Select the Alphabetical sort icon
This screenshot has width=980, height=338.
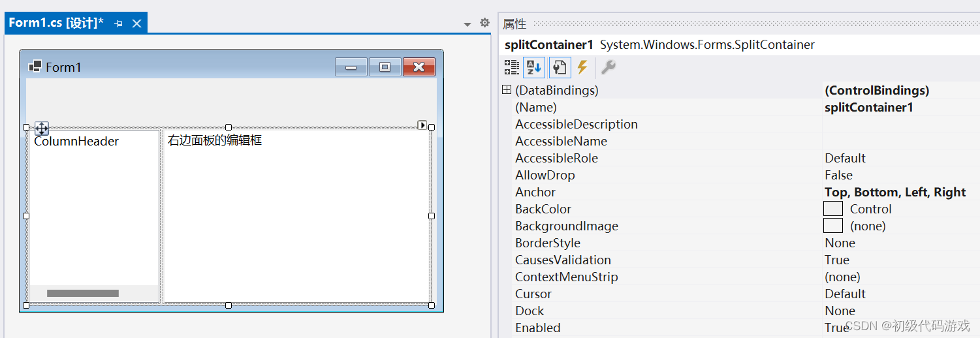point(534,67)
